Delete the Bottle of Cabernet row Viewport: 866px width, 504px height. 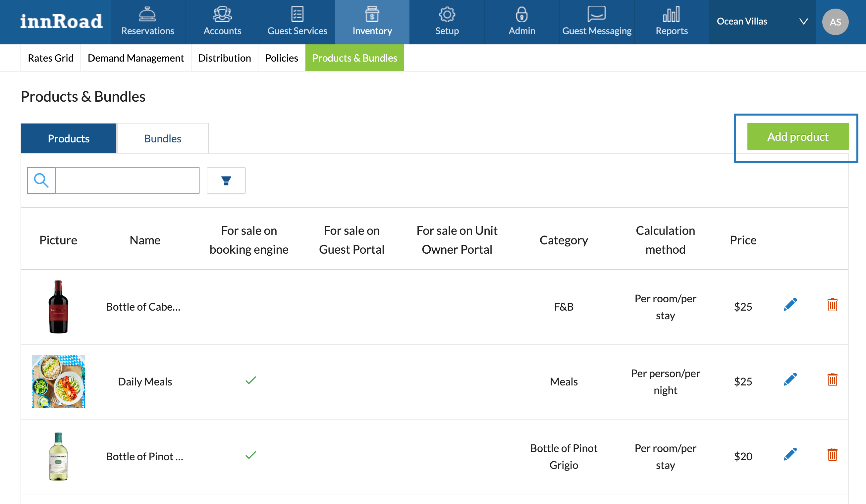coord(832,305)
